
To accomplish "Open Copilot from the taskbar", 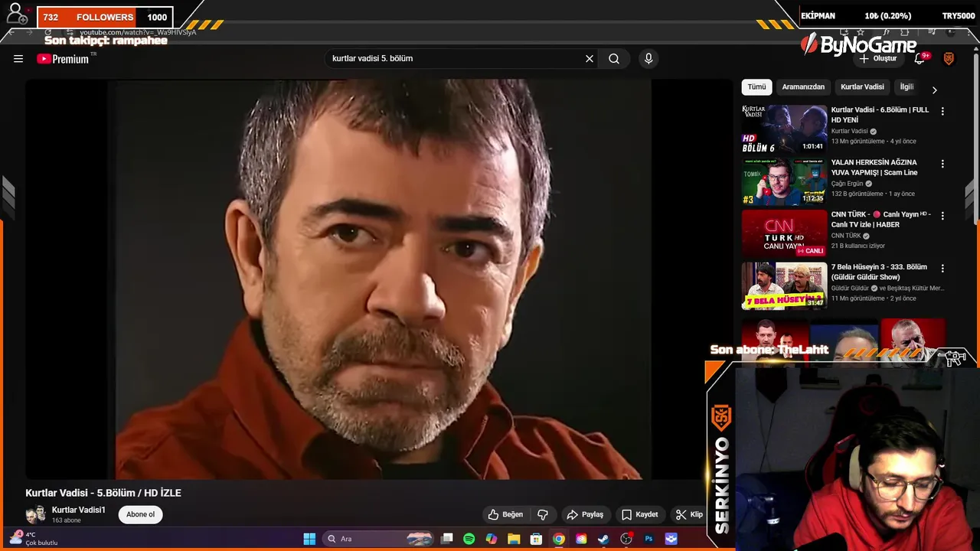I will (x=492, y=539).
